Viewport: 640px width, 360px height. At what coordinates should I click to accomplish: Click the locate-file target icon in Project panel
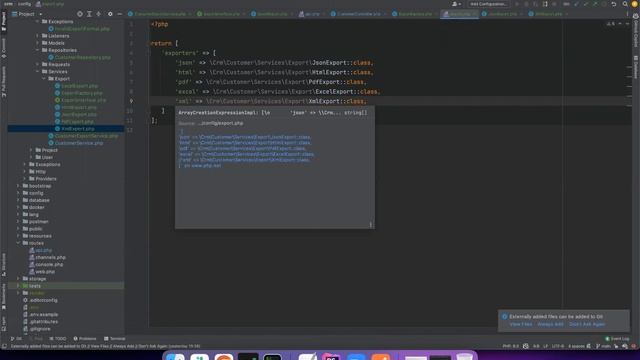(x=80, y=14)
